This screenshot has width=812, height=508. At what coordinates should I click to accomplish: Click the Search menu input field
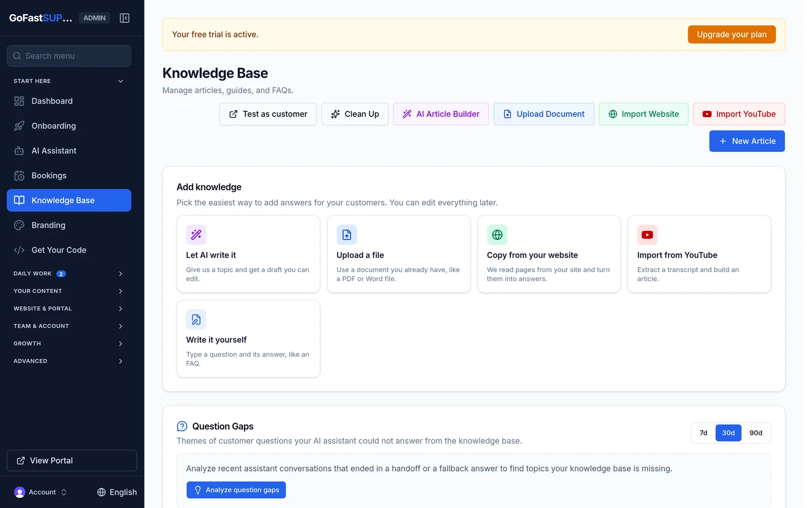pos(69,56)
